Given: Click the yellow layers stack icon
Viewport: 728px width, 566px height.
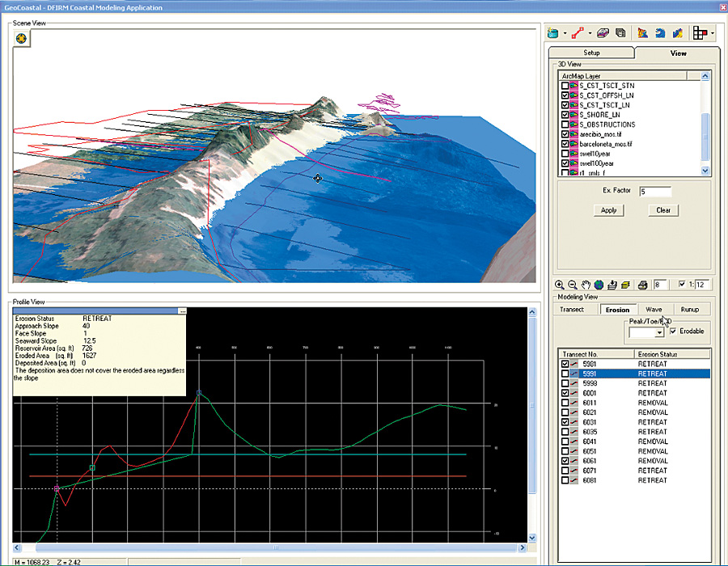Looking at the screenshot, I should [x=626, y=285].
